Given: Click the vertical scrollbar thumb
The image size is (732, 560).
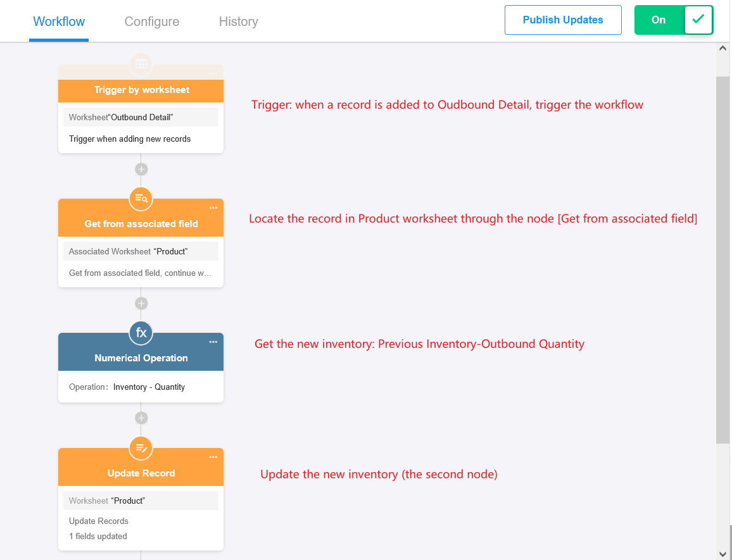Looking at the screenshot, I should coord(723,260).
